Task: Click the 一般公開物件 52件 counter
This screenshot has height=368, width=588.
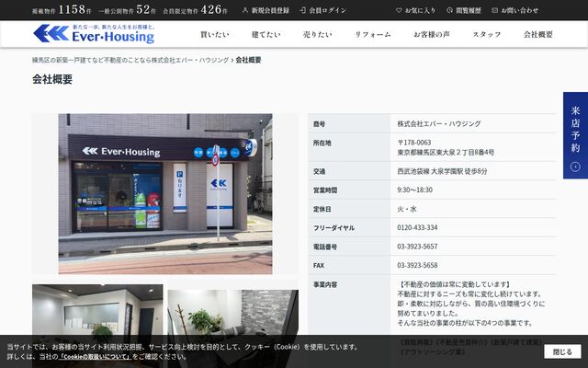Action: pyautogui.click(x=127, y=10)
